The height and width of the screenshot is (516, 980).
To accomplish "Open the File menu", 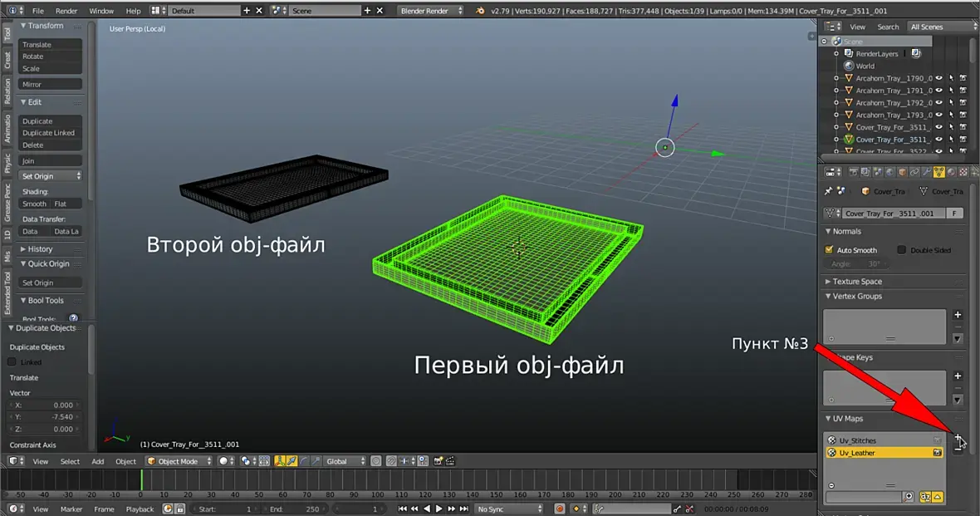I will pyautogui.click(x=38, y=11).
